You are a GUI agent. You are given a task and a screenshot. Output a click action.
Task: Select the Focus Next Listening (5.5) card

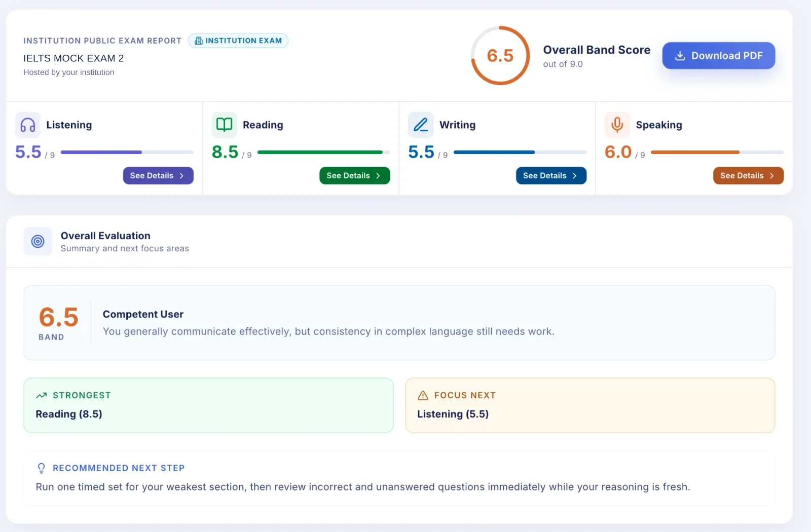pyautogui.click(x=590, y=405)
